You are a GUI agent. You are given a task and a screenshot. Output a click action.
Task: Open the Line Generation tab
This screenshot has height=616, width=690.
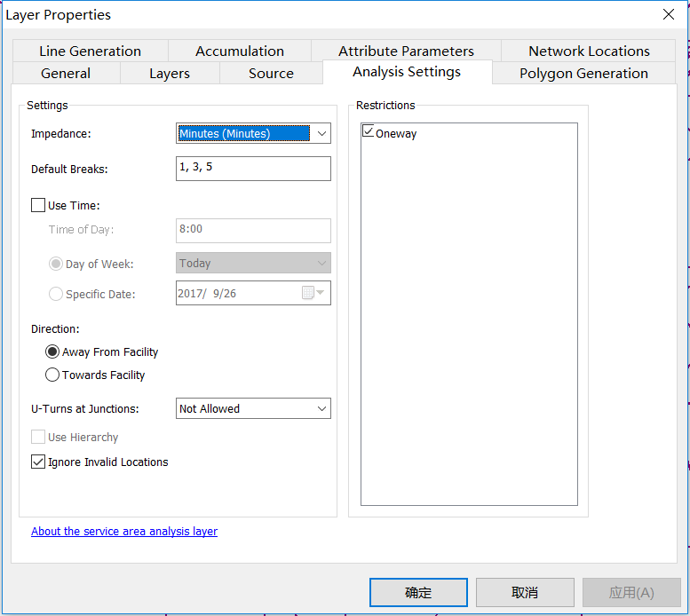(x=91, y=51)
